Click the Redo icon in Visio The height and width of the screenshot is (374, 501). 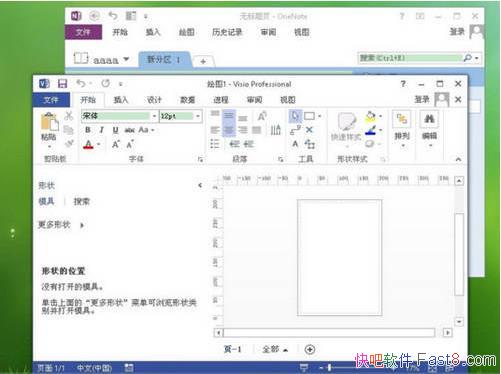tap(106, 83)
